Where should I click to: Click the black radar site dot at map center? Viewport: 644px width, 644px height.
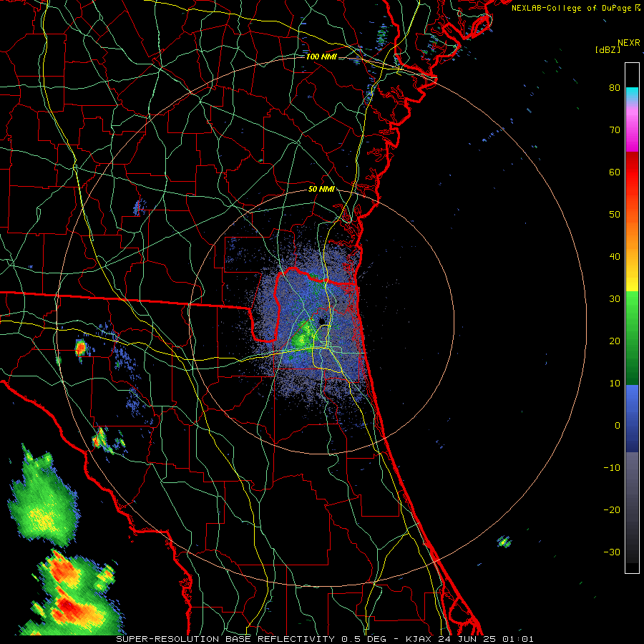(321, 321)
